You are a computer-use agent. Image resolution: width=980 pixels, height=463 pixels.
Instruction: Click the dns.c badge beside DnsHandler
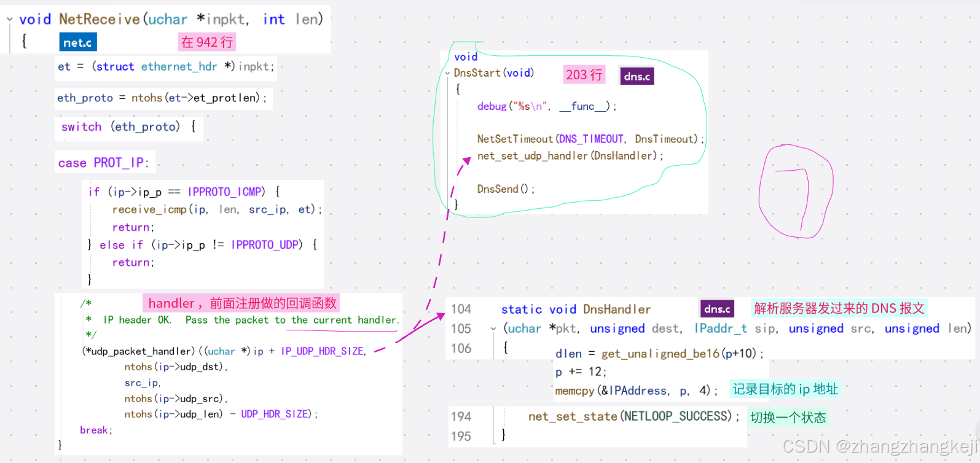click(x=717, y=309)
